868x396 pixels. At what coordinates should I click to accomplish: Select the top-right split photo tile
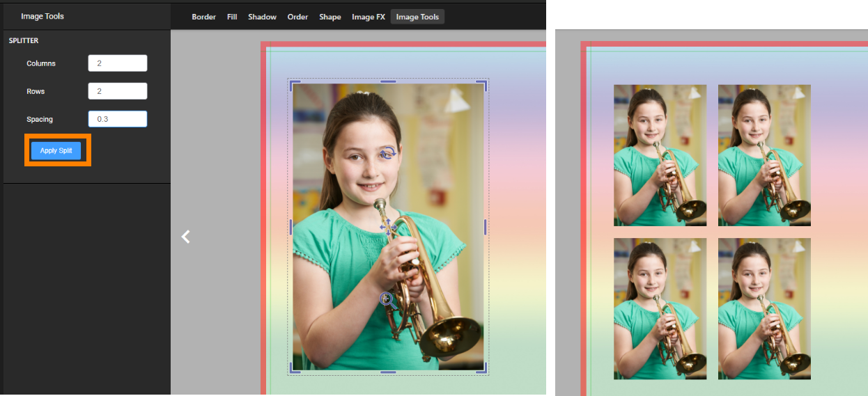click(x=764, y=155)
